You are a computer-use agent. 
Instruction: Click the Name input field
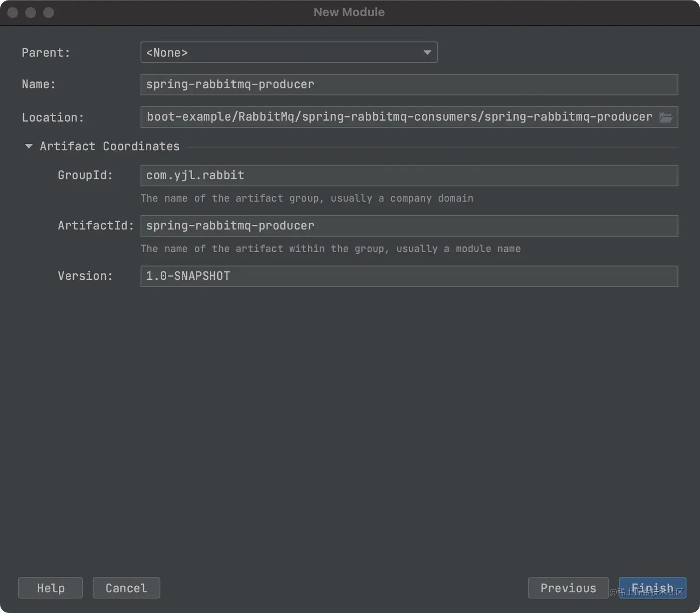point(409,85)
